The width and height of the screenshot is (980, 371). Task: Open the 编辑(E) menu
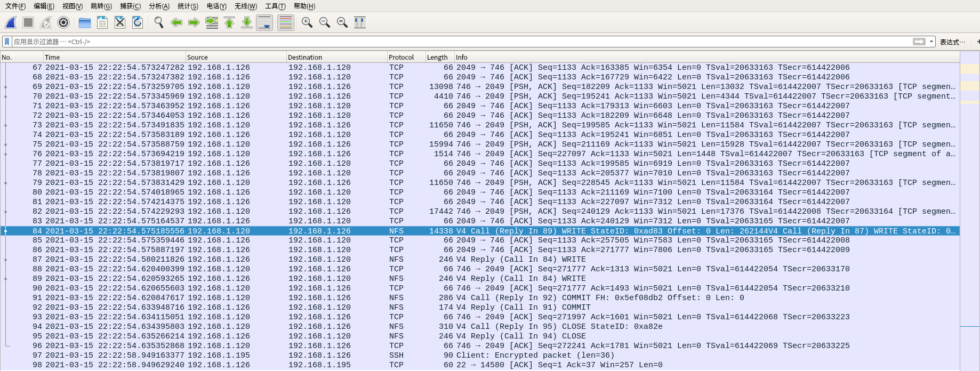pos(44,6)
